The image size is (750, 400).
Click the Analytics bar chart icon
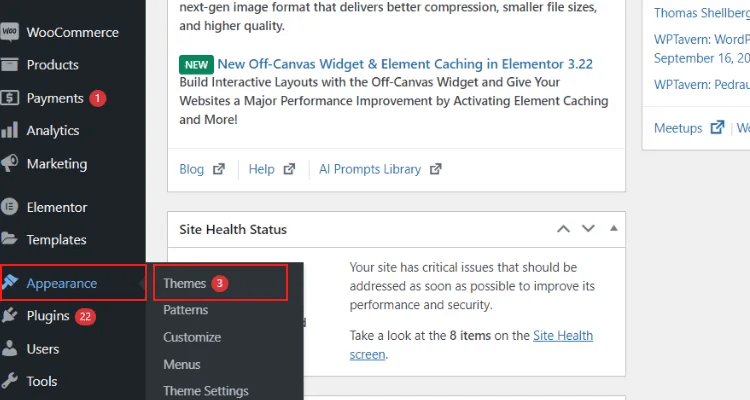pyautogui.click(x=9, y=130)
